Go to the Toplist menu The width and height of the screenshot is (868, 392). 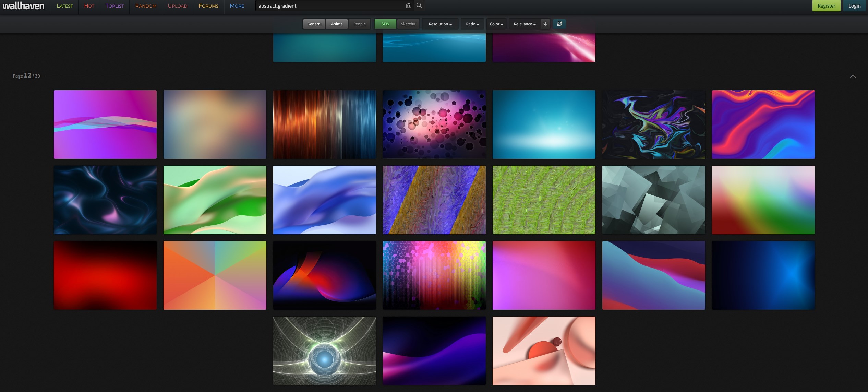pos(114,6)
